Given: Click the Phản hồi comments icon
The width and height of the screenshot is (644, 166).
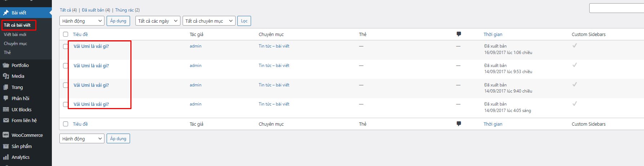Looking at the screenshot, I should 6,98.
